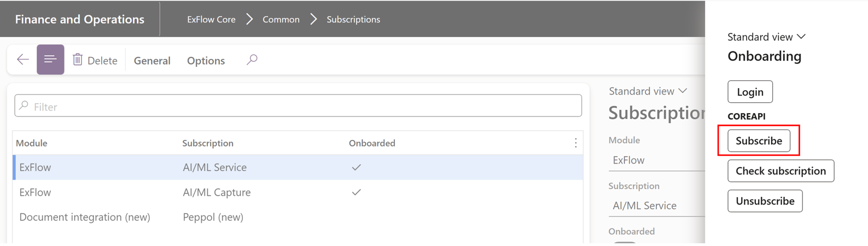
Task: Go to ExFlow Core breadcrumb
Action: pos(211,19)
